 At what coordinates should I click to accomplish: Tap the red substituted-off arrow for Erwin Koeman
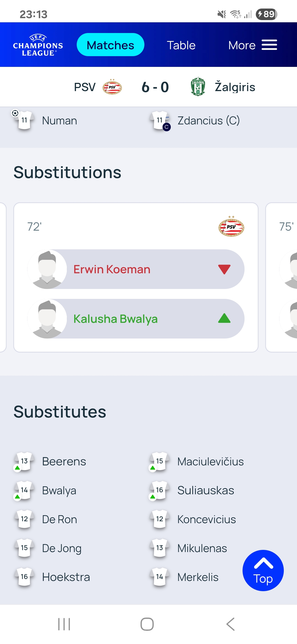tap(224, 269)
